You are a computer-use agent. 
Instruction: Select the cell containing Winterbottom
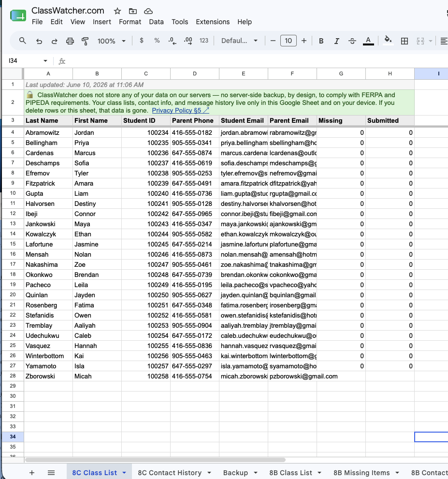pyautogui.click(x=48, y=356)
